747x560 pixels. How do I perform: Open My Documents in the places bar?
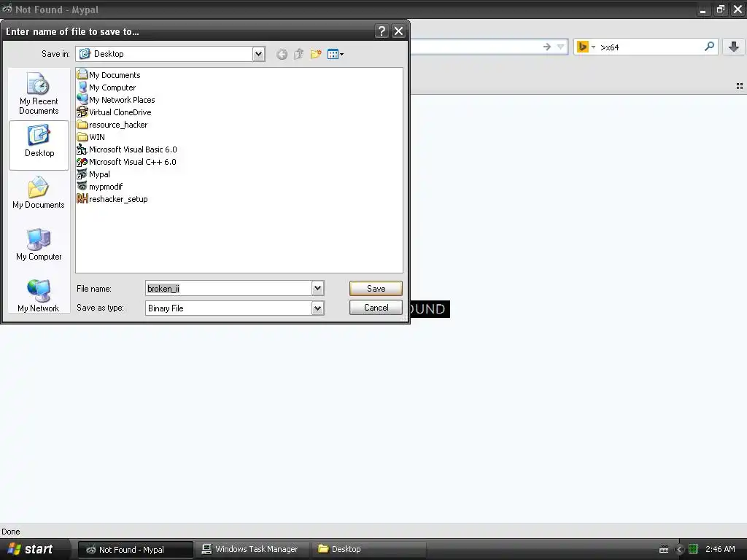tap(39, 192)
